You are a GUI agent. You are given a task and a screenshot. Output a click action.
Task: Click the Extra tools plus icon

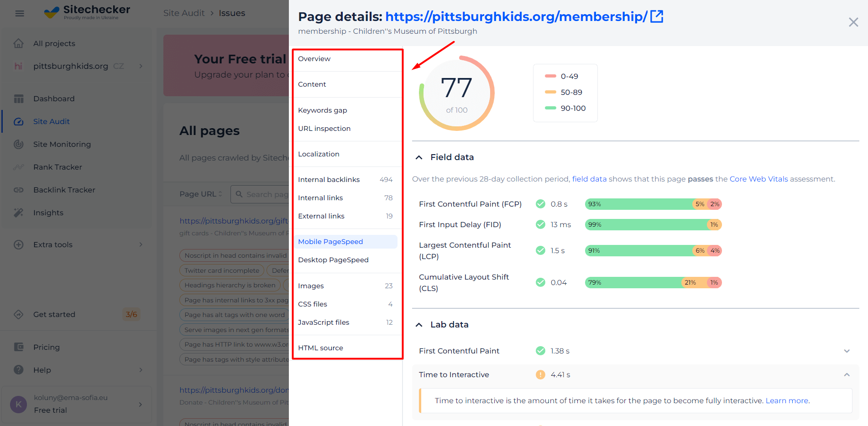(x=19, y=244)
